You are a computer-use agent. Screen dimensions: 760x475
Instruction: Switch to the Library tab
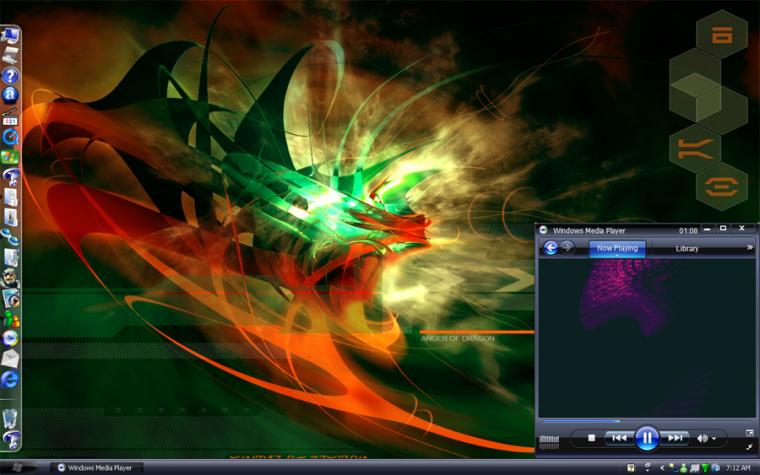point(687,248)
